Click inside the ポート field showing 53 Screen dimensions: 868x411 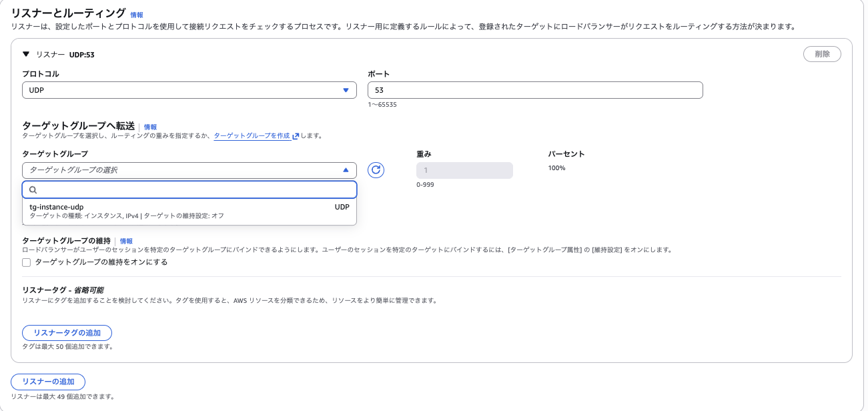pos(532,90)
